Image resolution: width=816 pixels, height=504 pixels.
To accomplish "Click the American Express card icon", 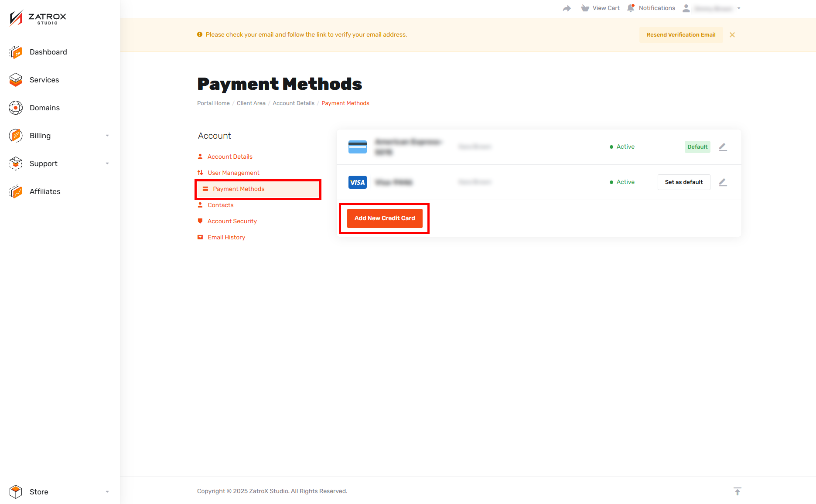I will pyautogui.click(x=358, y=147).
